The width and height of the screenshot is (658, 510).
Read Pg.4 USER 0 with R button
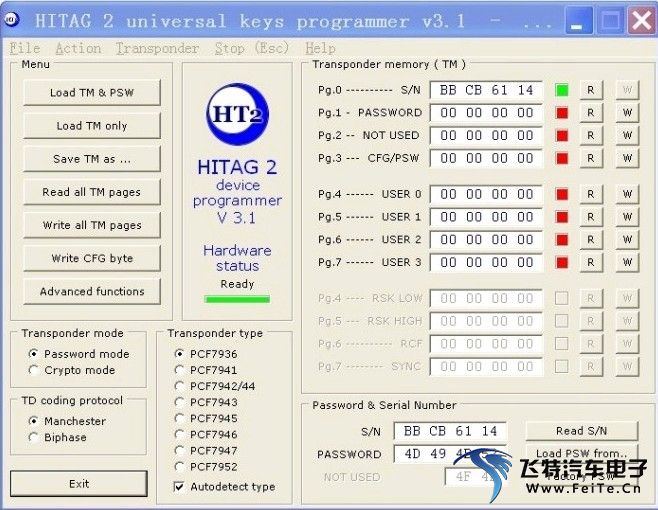click(x=590, y=194)
